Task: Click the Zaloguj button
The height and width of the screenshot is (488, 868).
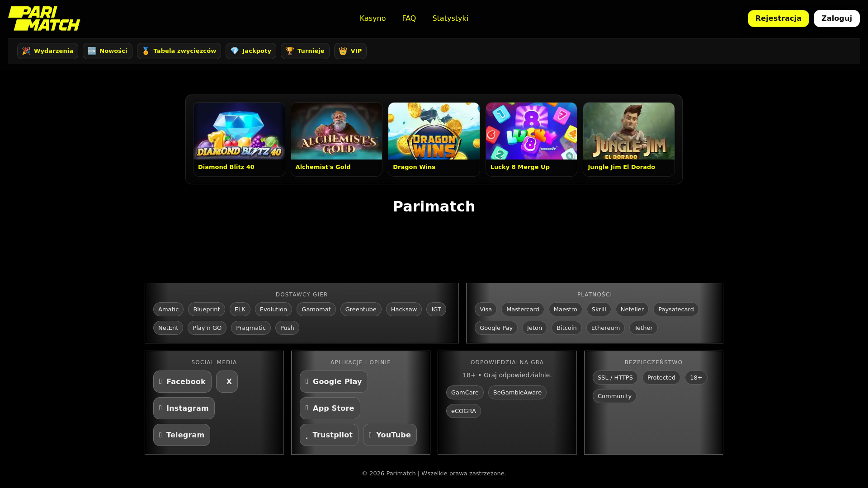Action: (836, 19)
